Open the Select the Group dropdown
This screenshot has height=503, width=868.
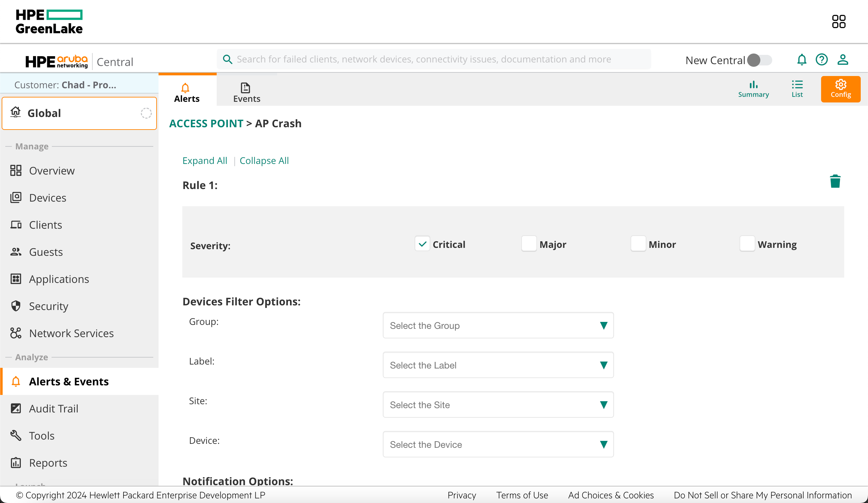tap(498, 325)
